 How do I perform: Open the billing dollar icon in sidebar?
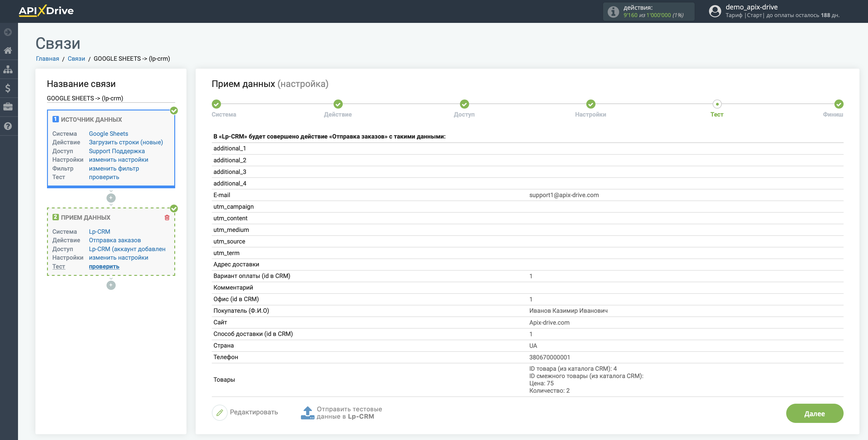click(8, 88)
